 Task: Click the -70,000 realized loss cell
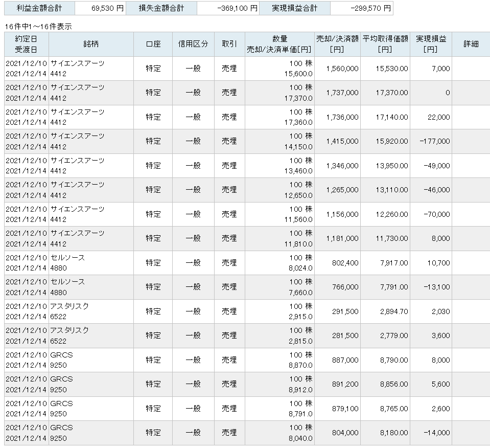click(x=431, y=214)
